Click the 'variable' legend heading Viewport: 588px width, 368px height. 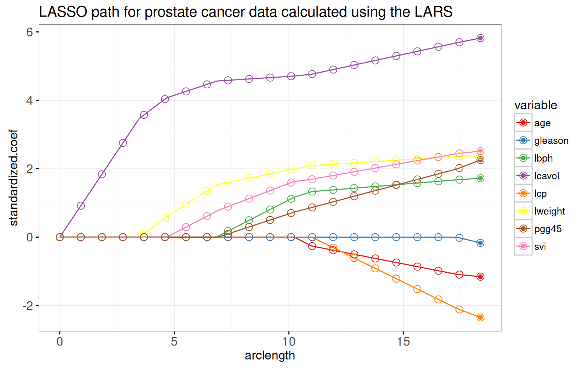(x=535, y=105)
